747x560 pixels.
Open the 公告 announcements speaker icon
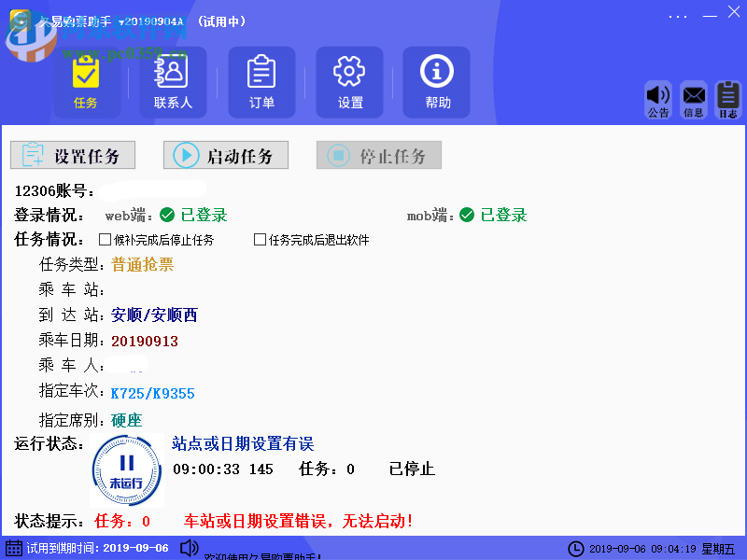(x=659, y=97)
